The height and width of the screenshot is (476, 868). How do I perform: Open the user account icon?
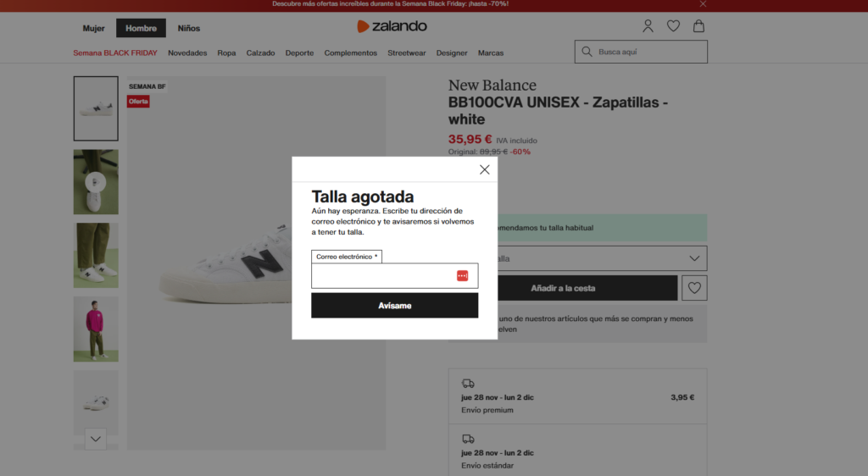click(648, 26)
